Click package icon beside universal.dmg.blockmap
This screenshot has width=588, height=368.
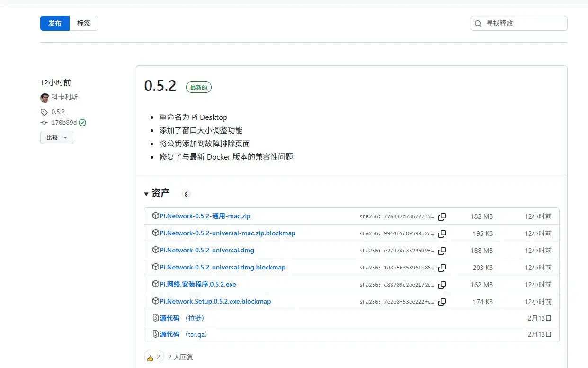click(x=155, y=267)
